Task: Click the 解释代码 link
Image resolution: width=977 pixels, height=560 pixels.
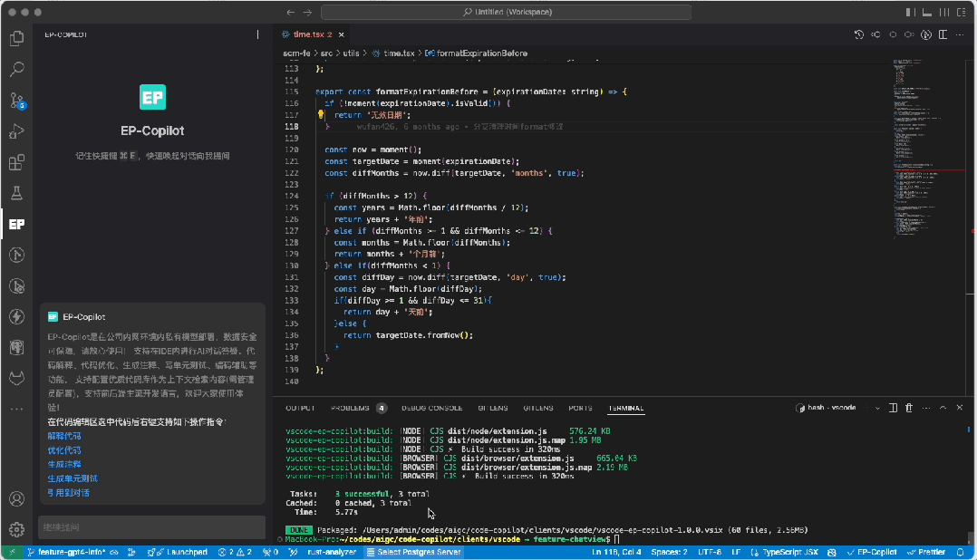Action: pyautogui.click(x=64, y=437)
